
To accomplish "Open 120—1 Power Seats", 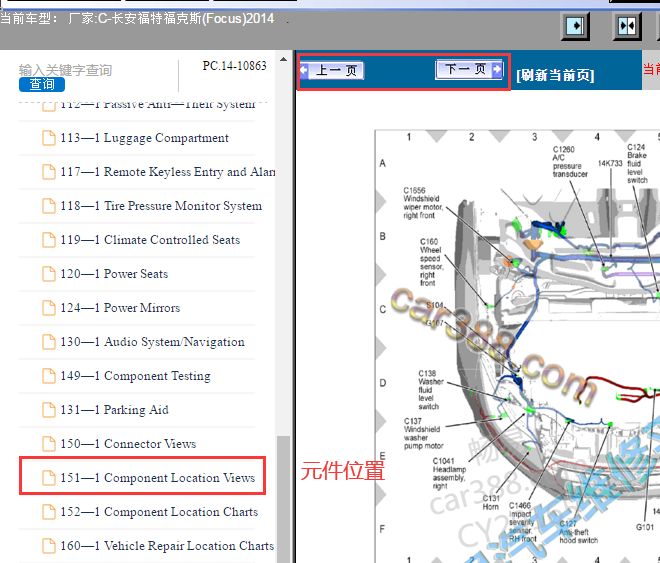I will (114, 274).
